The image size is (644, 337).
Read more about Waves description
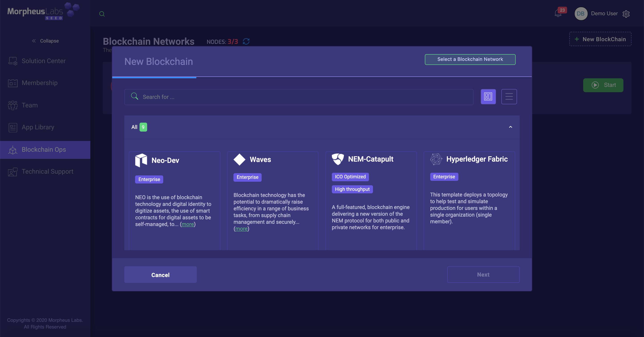click(x=241, y=229)
